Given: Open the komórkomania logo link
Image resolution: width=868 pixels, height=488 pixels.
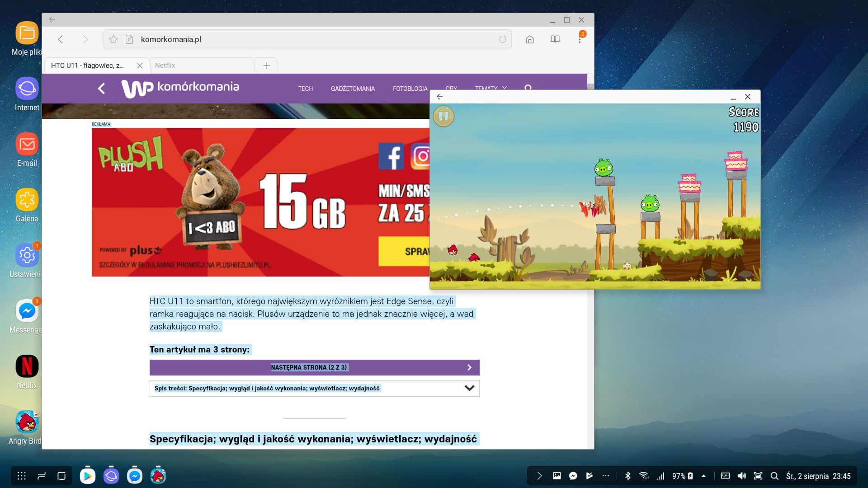Looking at the screenshot, I should (x=180, y=88).
